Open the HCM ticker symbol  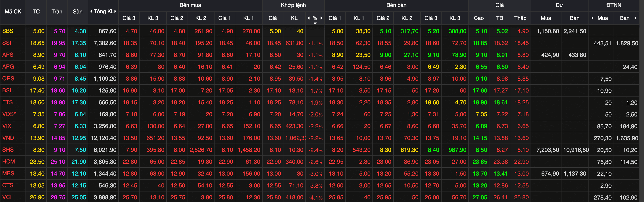tap(9, 162)
